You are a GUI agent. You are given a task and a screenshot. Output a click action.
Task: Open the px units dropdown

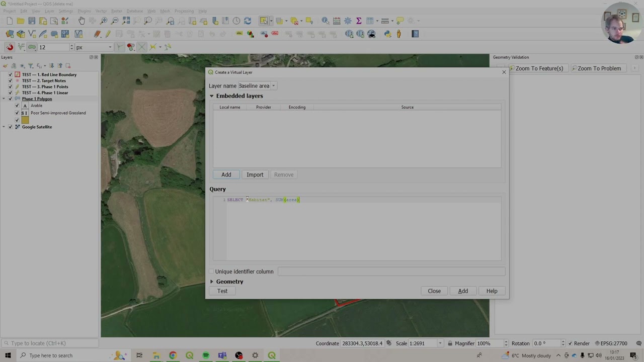tap(110, 47)
